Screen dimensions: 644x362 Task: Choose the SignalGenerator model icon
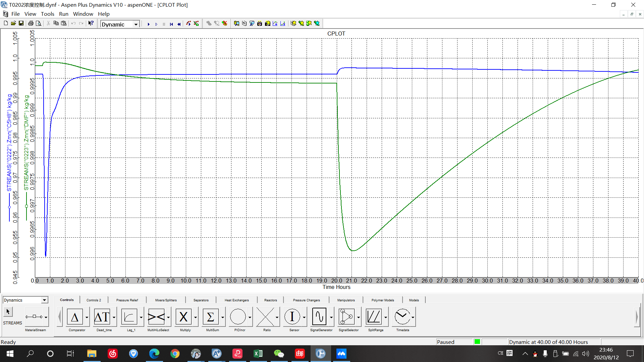tap(319, 317)
